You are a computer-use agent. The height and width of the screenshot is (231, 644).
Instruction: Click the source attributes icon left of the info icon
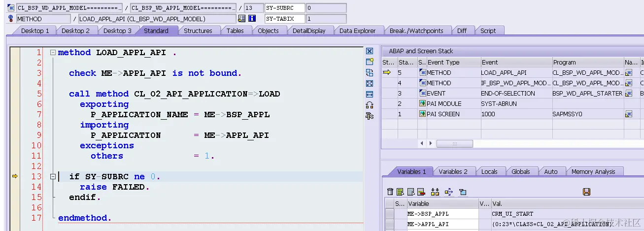click(x=241, y=19)
